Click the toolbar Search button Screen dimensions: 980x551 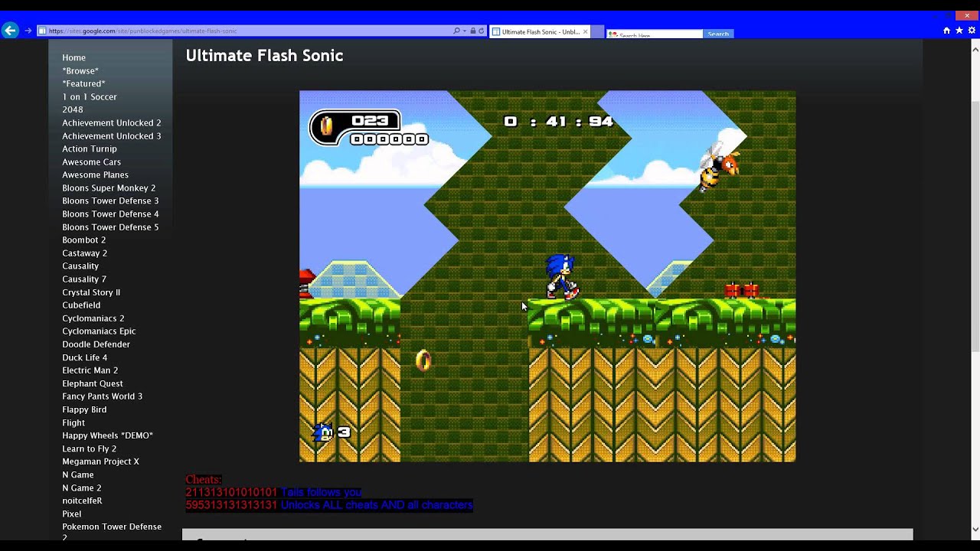718,34
